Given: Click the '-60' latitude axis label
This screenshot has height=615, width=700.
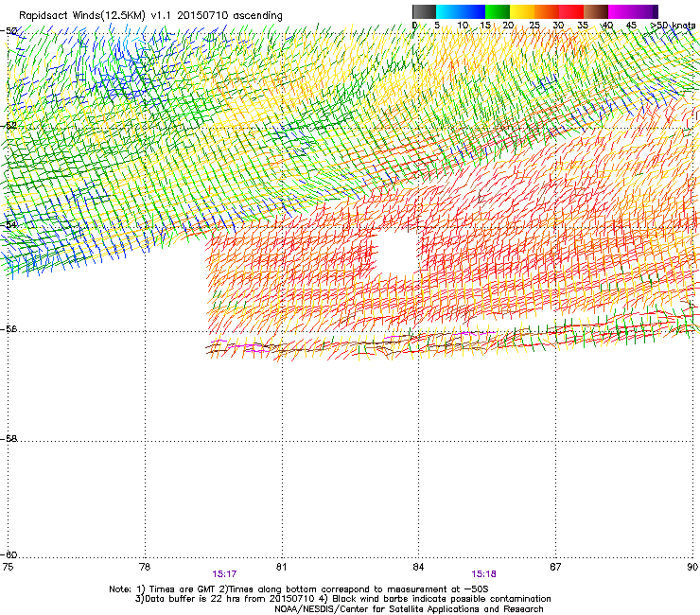Looking at the screenshot, I should [x=9, y=555].
